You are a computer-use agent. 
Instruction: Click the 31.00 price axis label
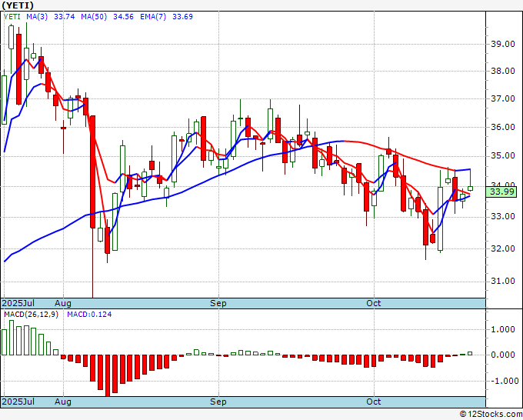pos(503,282)
